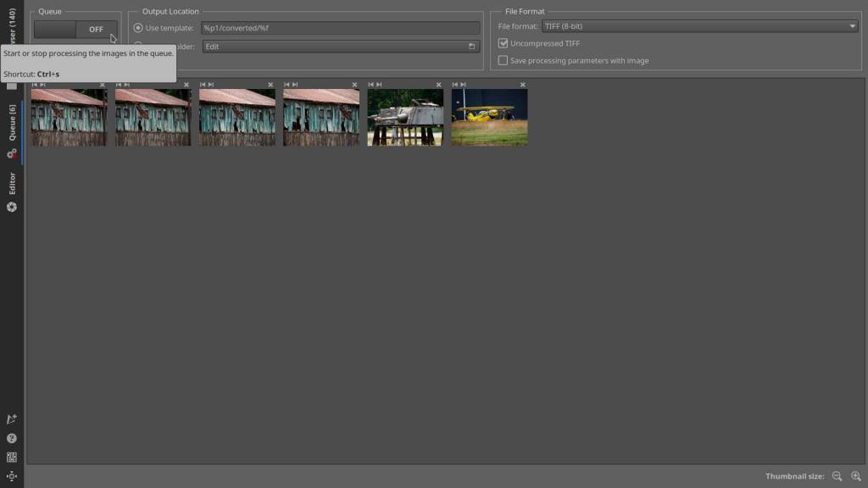868x488 pixels.
Task: Toggle fullscreen using bottom-left arrows icon
Action: [x=12, y=476]
